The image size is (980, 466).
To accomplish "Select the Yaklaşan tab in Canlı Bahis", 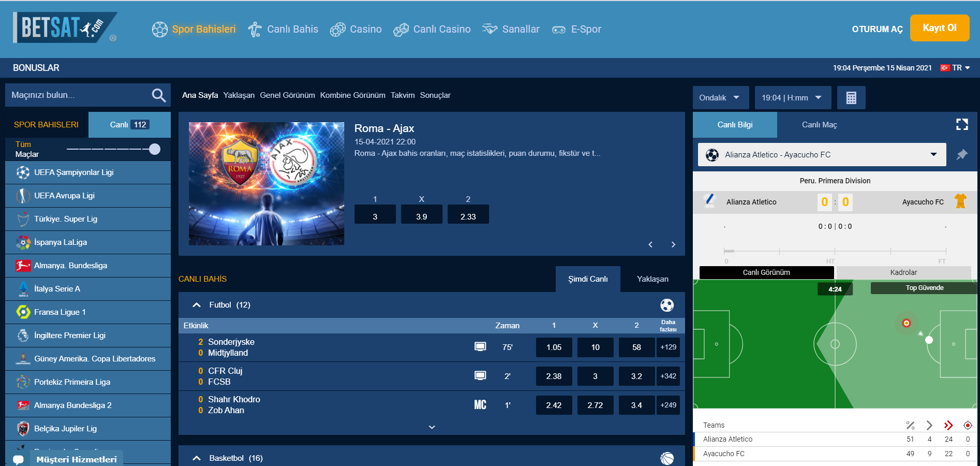I will (652, 279).
